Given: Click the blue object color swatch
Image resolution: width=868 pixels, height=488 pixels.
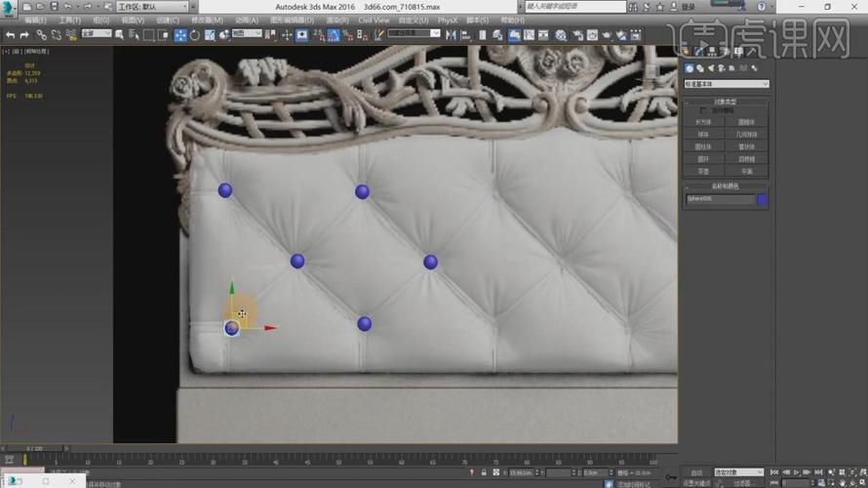Looking at the screenshot, I should tap(763, 199).
